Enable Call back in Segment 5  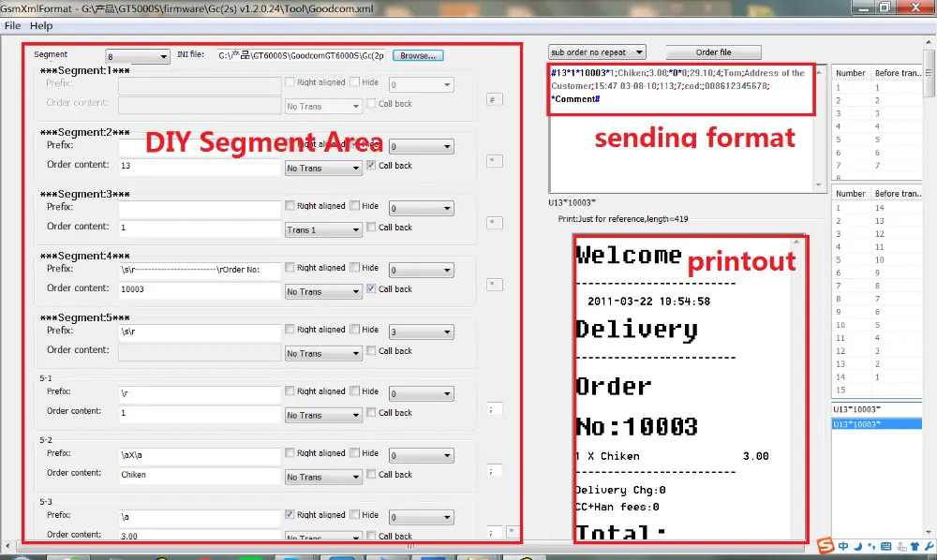[x=371, y=350]
